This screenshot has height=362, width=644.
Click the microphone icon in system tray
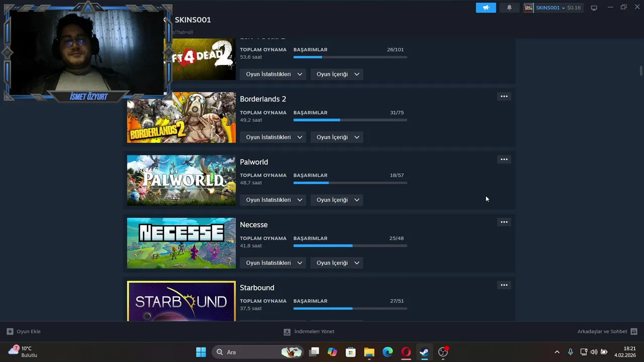pos(570,352)
